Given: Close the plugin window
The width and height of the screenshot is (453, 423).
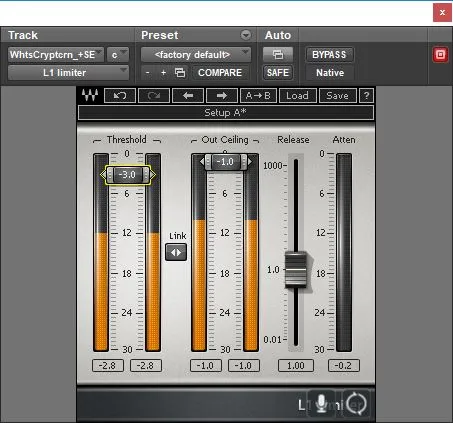Looking at the screenshot, I should pyautogui.click(x=442, y=13).
